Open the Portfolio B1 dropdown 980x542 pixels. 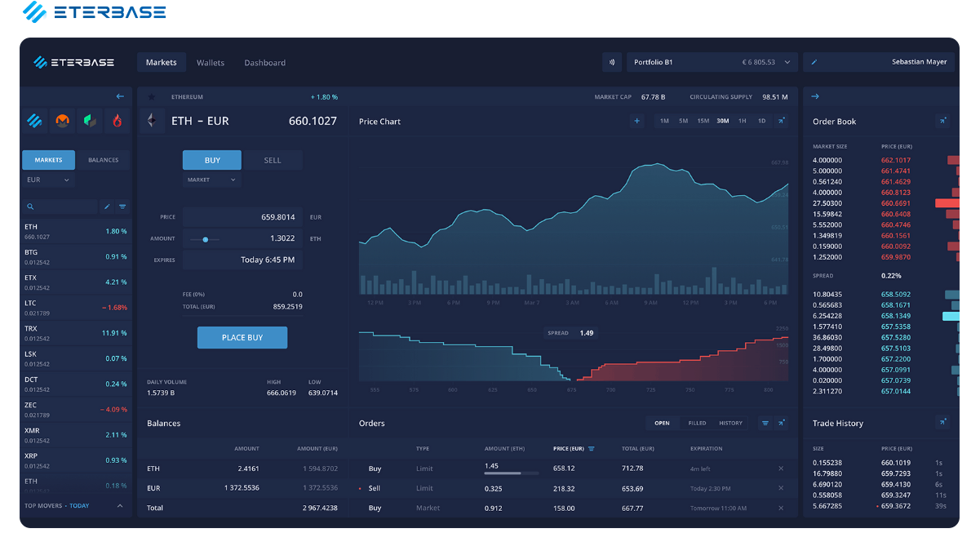coord(712,62)
